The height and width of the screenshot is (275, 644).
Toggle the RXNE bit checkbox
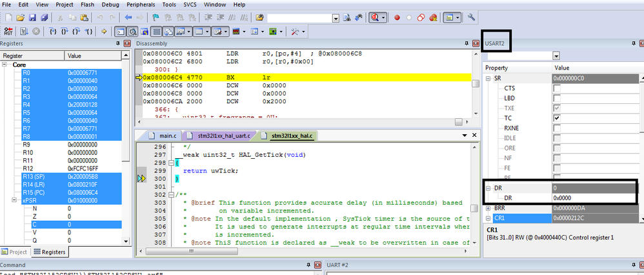coord(557,128)
